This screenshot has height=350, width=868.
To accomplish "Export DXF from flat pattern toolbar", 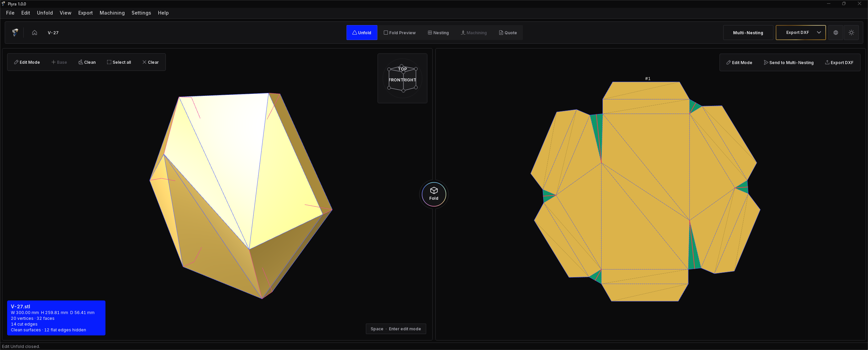I will coord(839,62).
